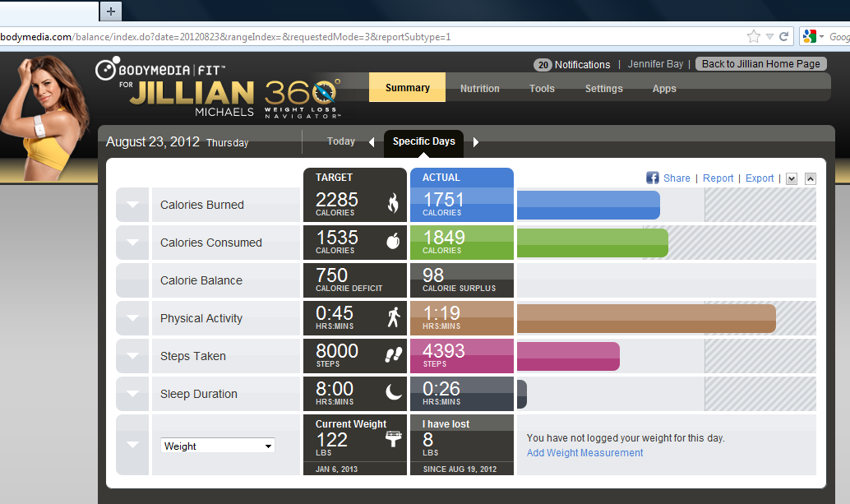Click the browser address bar URL
The image size is (850, 504).
[x=225, y=37]
